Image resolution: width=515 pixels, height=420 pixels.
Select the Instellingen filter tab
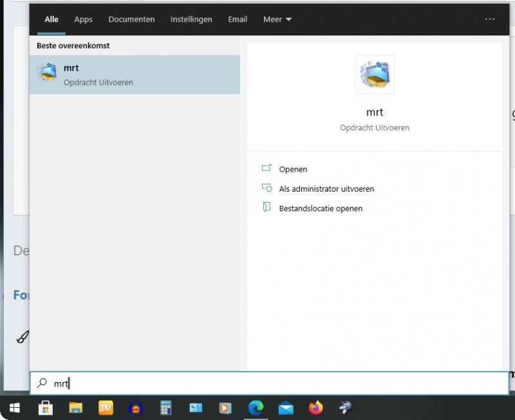191,19
